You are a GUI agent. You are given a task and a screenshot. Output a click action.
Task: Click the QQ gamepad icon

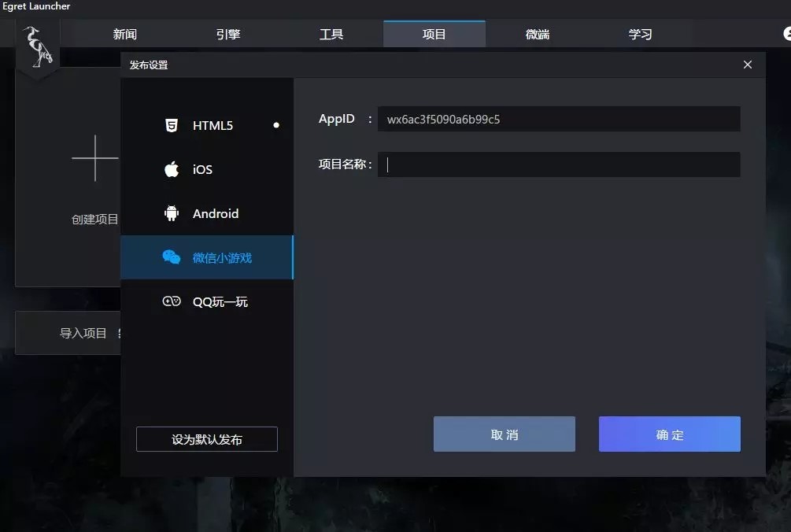(172, 301)
